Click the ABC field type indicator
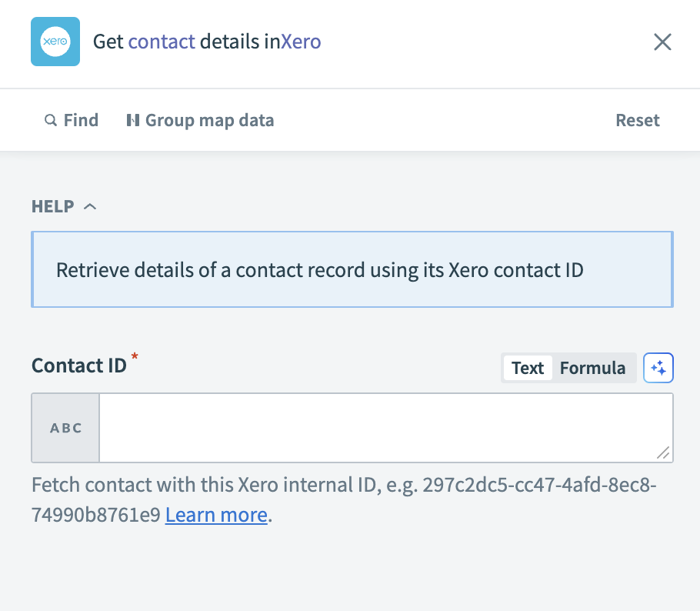This screenshot has width=700, height=611. pos(65,428)
